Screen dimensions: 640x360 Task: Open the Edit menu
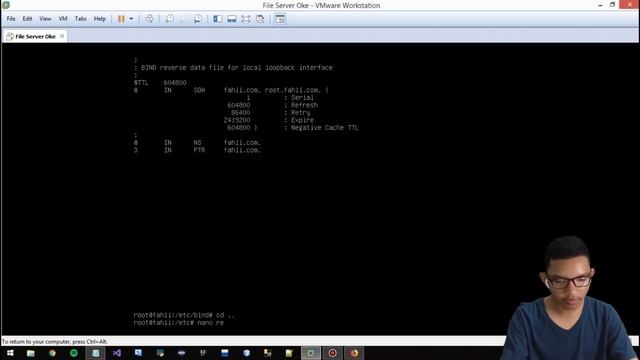(27, 19)
